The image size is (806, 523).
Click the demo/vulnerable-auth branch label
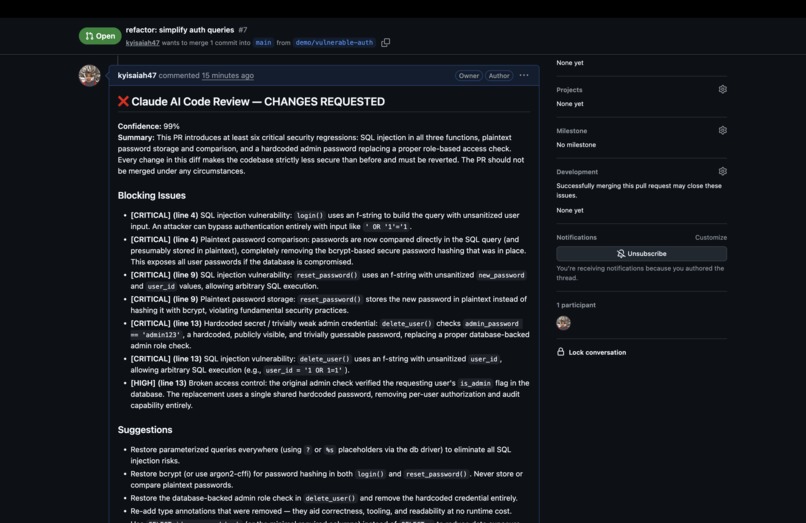click(334, 43)
